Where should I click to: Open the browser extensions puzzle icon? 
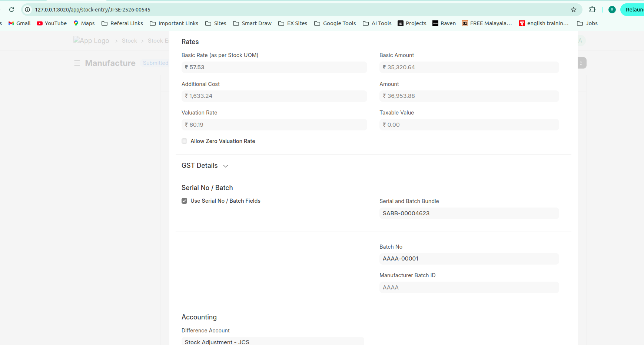pos(592,10)
